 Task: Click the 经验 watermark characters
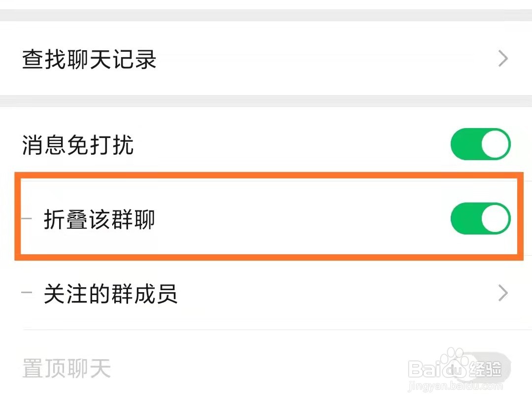485,369
